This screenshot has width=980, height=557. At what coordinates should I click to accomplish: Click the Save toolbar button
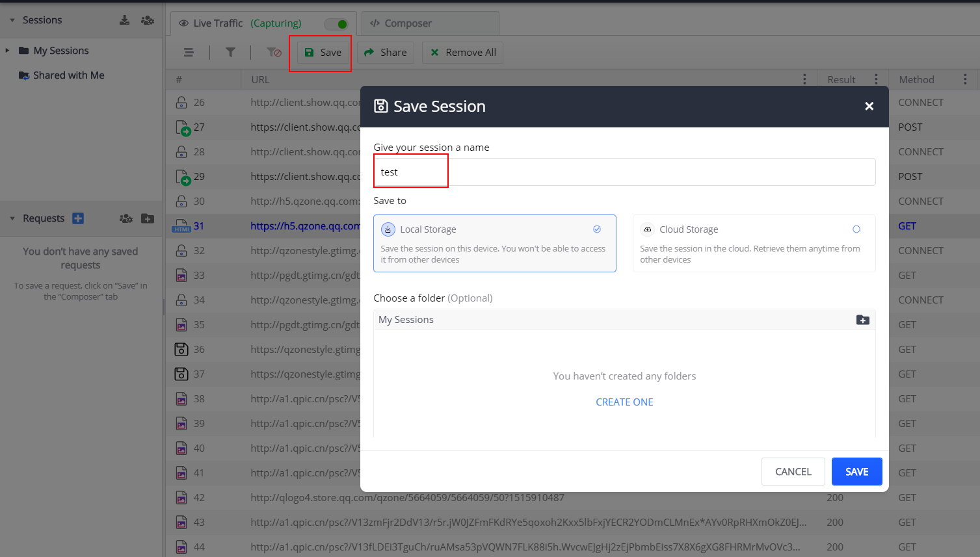pos(323,53)
